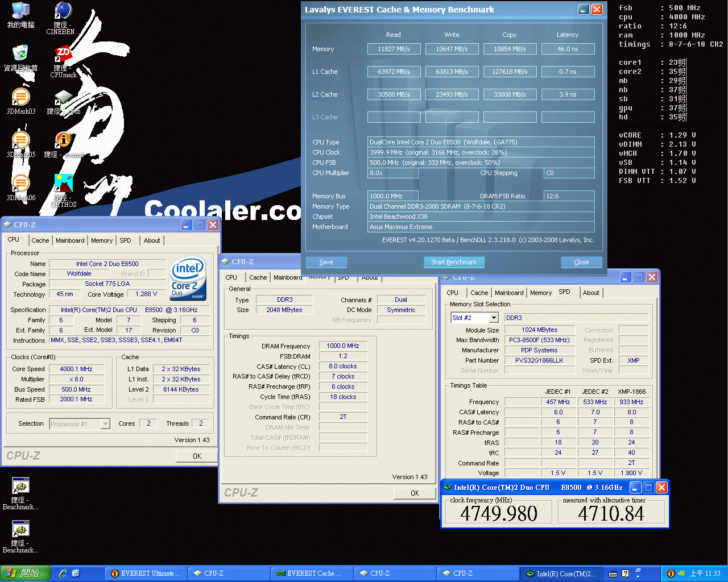This screenshot has width=728, height=582.
Task: Click the Chipset Intel Beachwood X38 field
Action: 481,217
